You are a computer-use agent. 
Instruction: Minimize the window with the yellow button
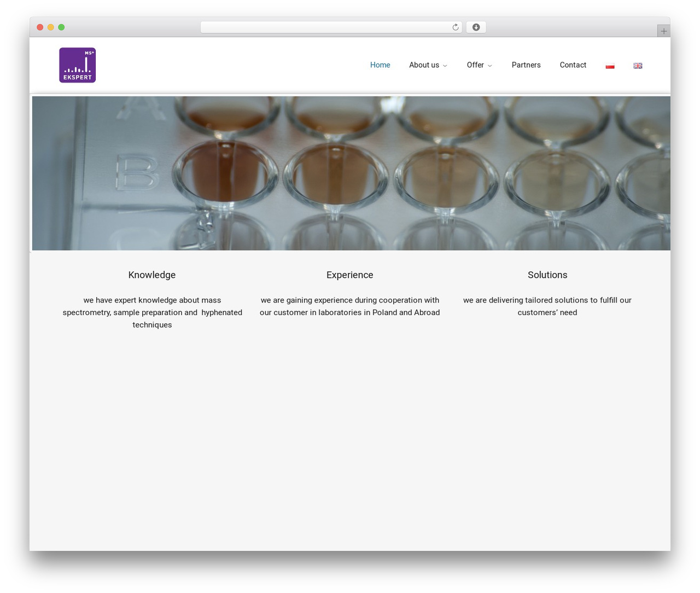50,27
